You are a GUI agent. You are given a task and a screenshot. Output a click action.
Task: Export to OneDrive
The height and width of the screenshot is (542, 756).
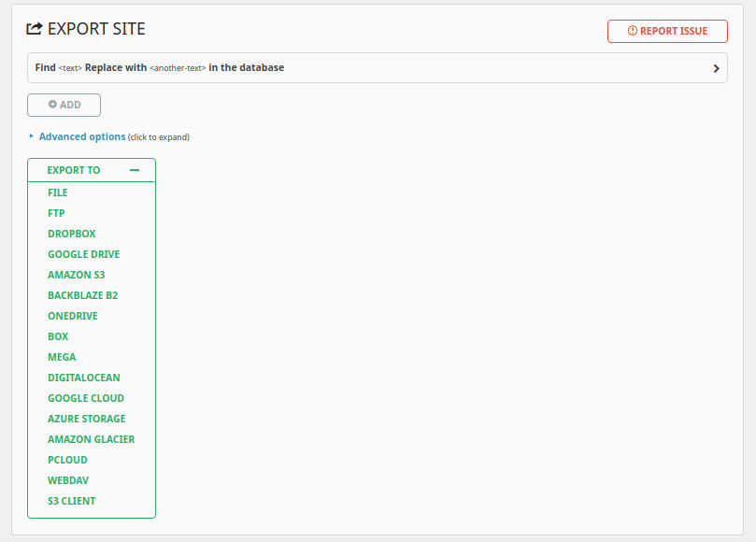73,316
